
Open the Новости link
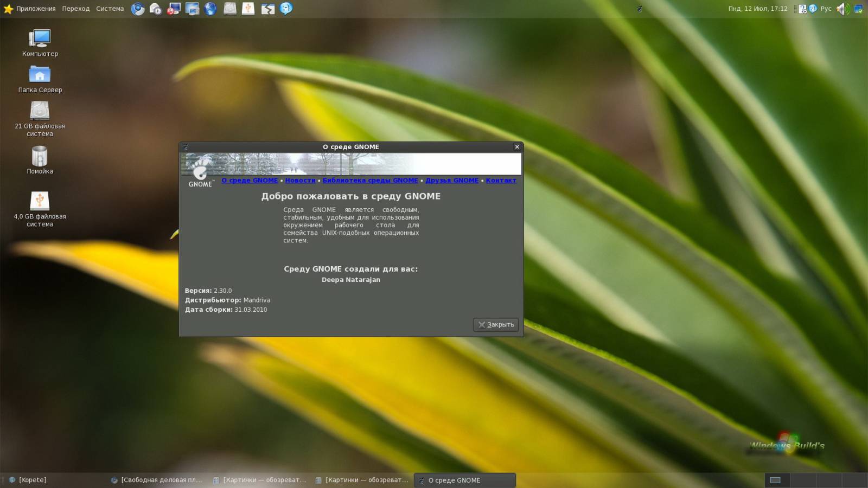(x=301, y=181)
